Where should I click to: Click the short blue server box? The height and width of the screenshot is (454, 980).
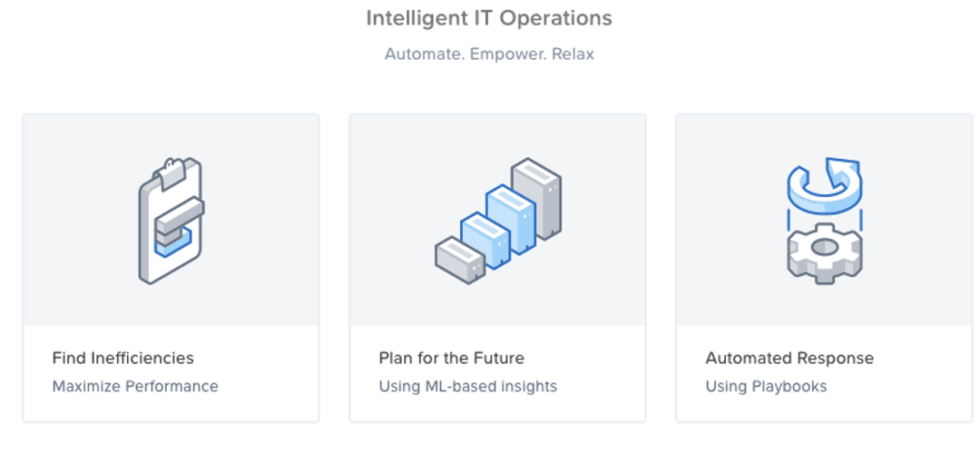pyautogui.click(x=485, y=241)
